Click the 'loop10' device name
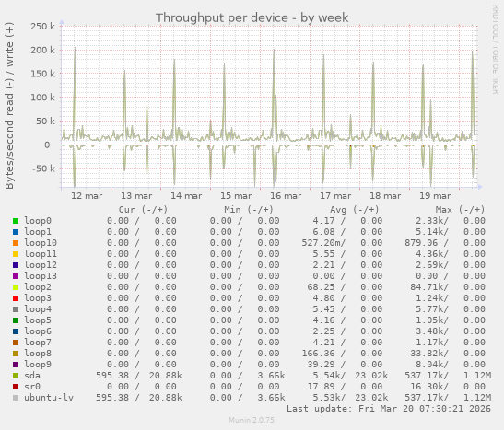Screen dimensions: 504x430 [41, 243]
